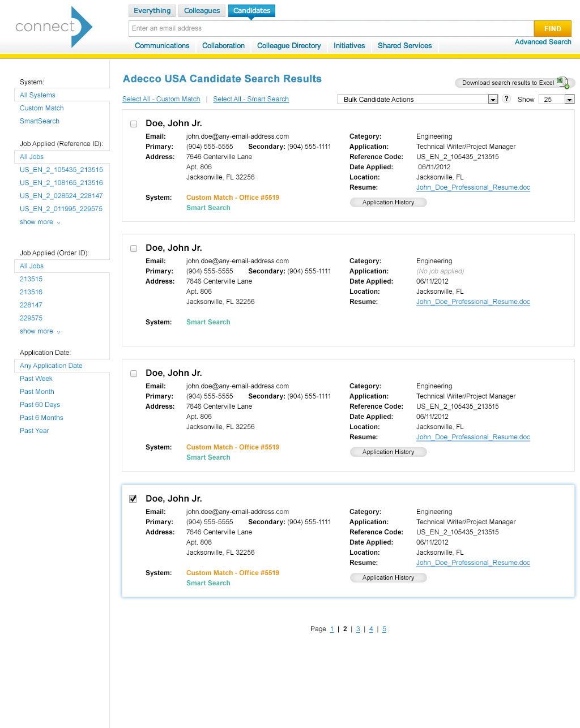
Task: Go to results page 1
Action: tap(332, 629)
